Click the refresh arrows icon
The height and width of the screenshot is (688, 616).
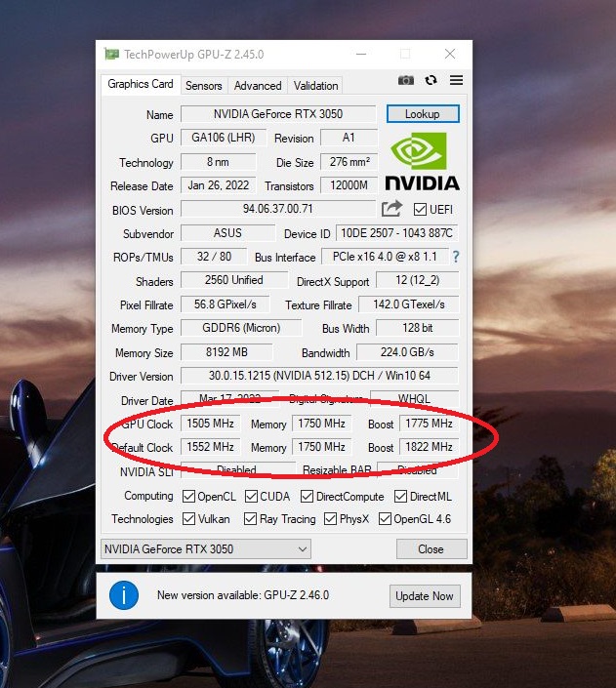click(x=431, y=80)
